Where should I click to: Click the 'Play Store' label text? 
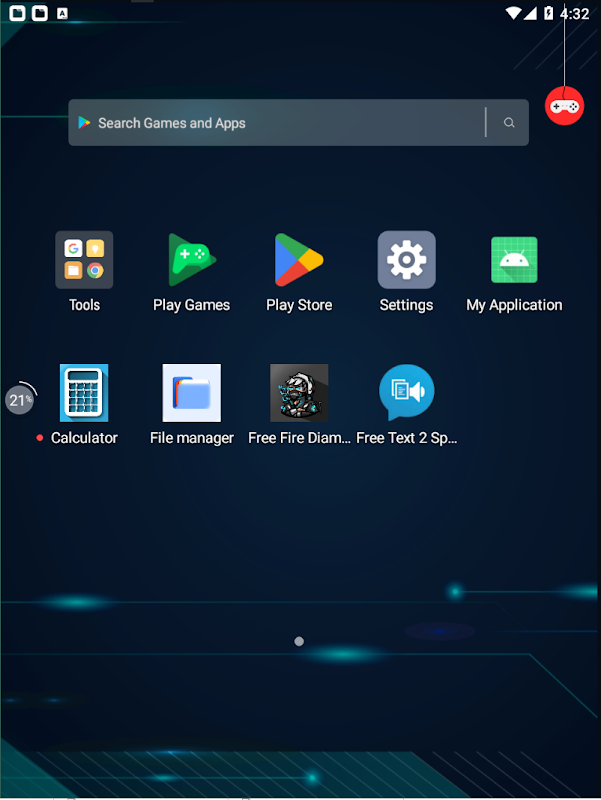point(299,305)
